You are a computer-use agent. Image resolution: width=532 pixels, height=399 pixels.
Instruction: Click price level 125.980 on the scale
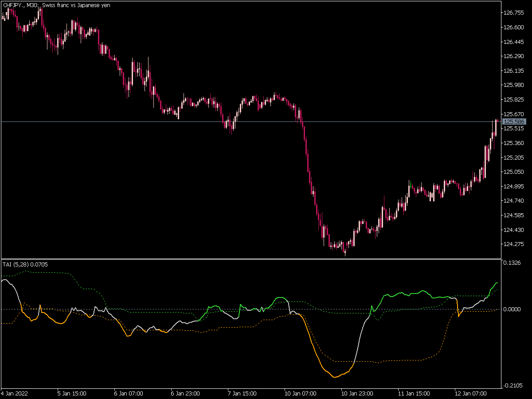514,85
